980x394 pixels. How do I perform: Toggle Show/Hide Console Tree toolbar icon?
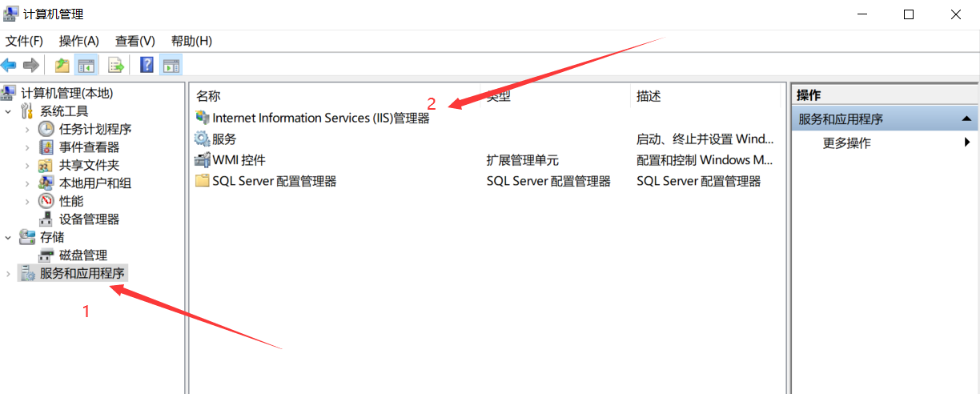86,65
